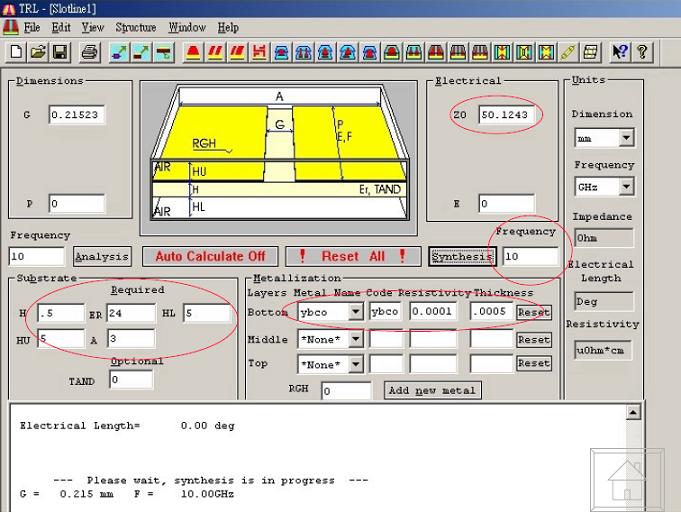Click first green-yellow structure icon in toolbar
The image size is (681, 513).
coord(502,52)
